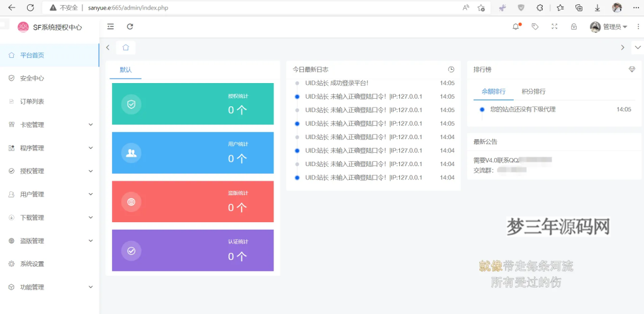The image size is (644, 314).
Task: Click the browser back arrow
Action: pos(12,8)
